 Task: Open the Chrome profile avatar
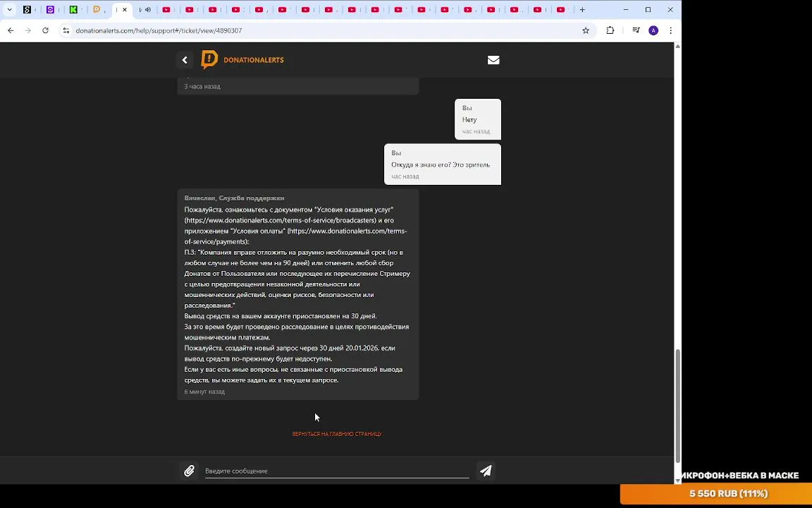(x=653, y=30)
